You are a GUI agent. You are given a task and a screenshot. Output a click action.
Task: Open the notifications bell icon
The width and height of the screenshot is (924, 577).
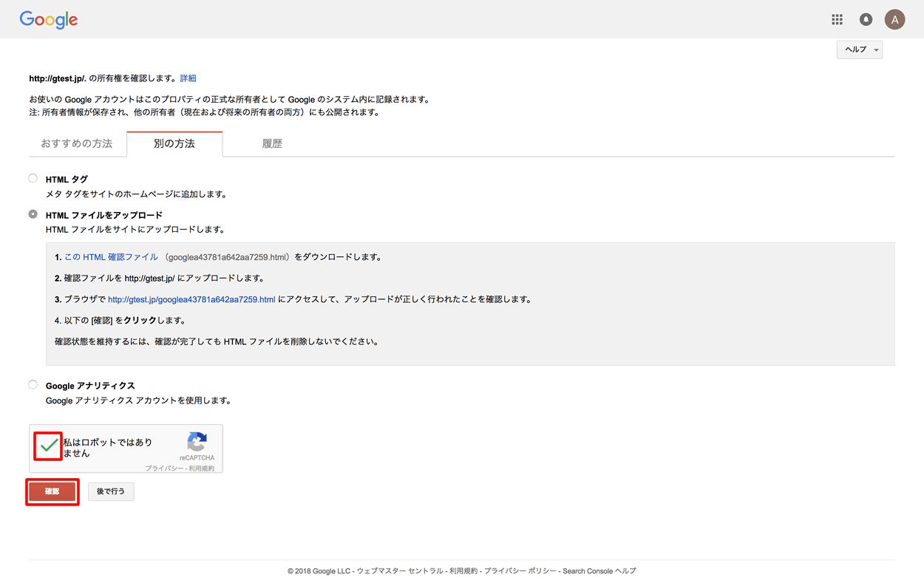click(x=866, y=20)
